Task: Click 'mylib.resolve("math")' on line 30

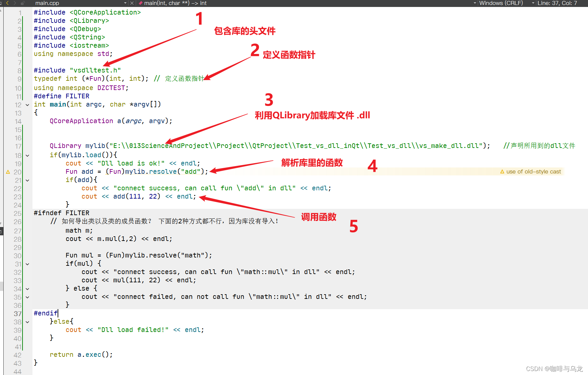Action: tap(167, 255)
